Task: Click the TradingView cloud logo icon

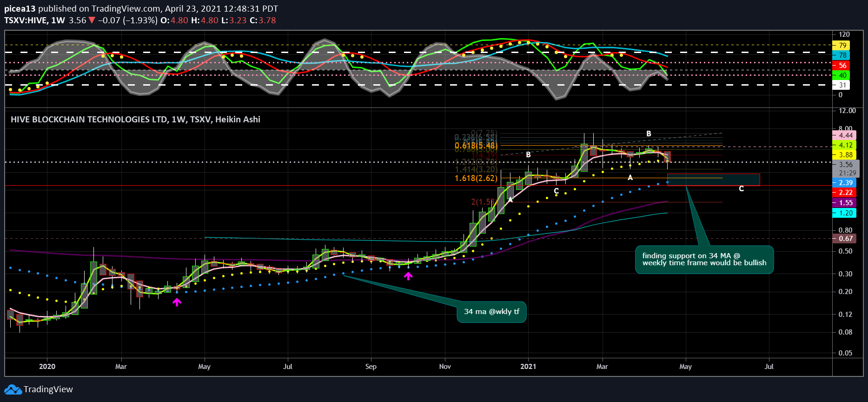Action: pos(13,389)
